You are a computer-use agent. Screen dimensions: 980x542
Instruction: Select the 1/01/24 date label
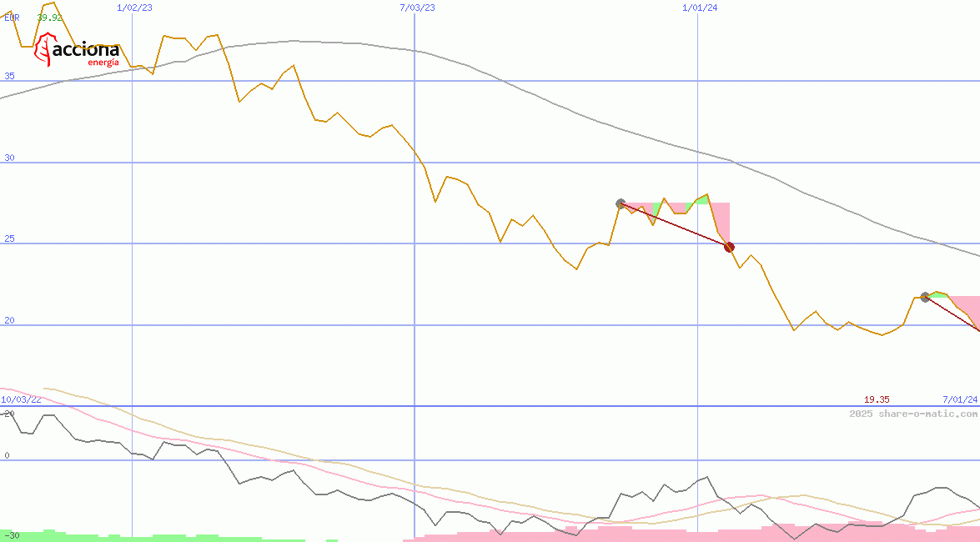[x=700, y=8]
